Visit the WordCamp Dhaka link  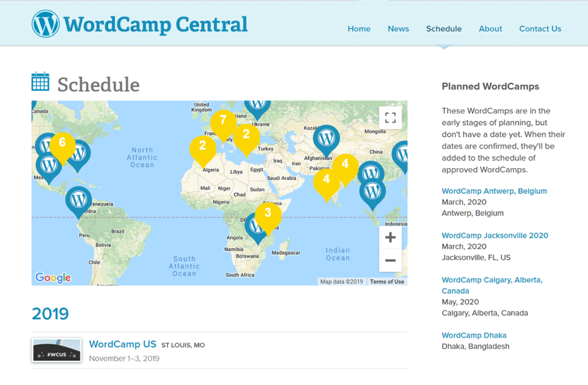click(x=474, y=335)
